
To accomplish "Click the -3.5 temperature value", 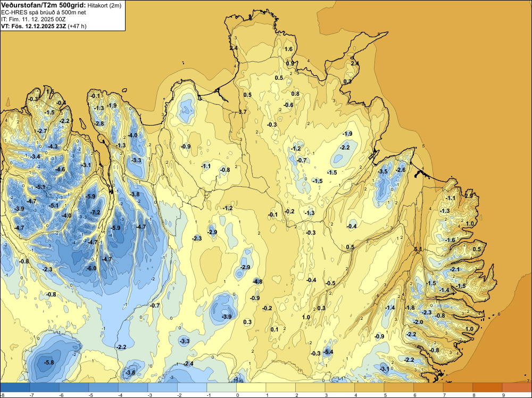I will (x=383, y=172).
